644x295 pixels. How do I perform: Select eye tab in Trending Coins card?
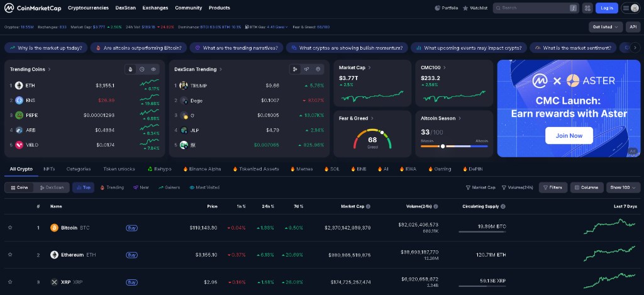pyautogui.click(x=153, y=69)
